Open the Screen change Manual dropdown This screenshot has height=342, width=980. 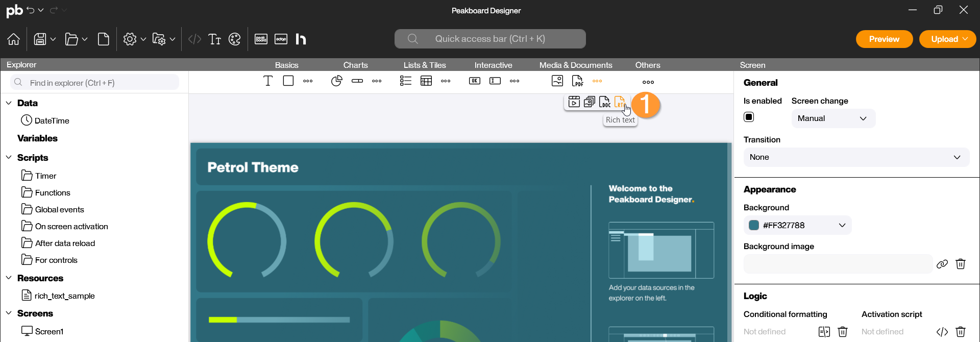[x=833, y=118]
